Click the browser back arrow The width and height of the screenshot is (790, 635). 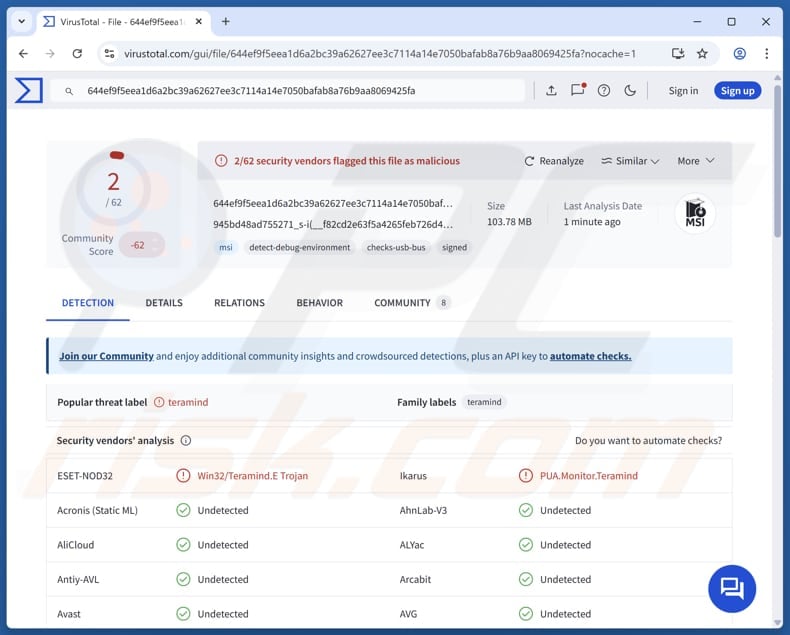pyautogui.click(x=23, y=53)
